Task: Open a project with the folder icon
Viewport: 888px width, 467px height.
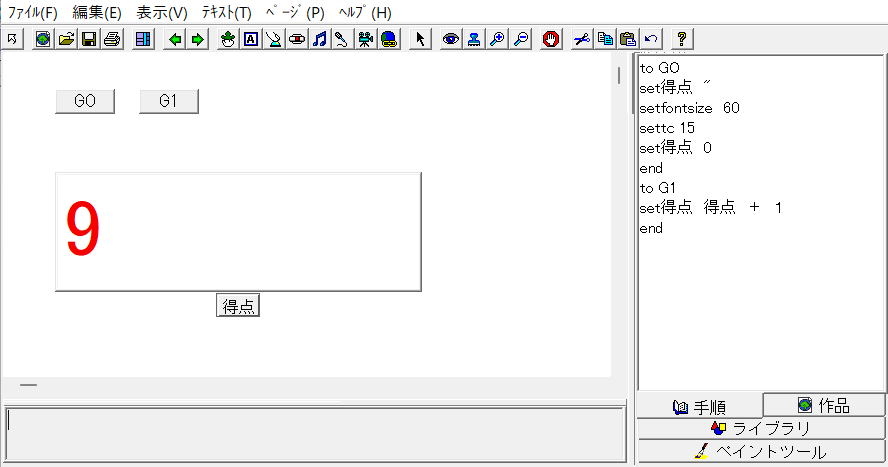Action: (66, 39)
